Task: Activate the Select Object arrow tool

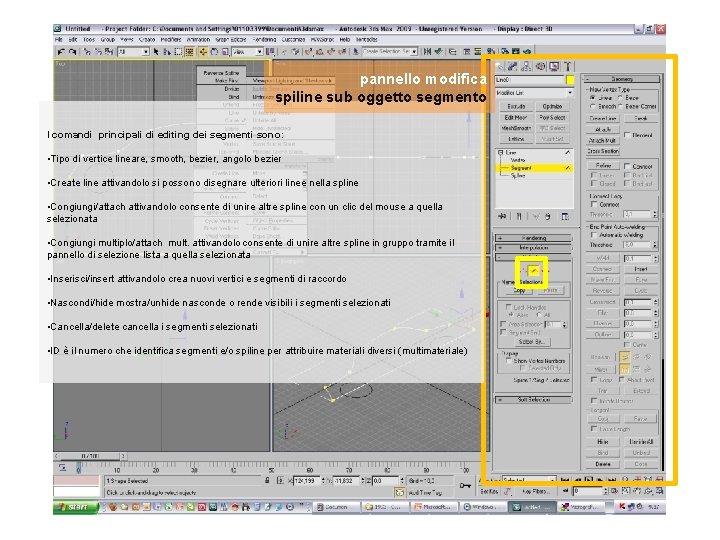Action: pyautogui.click(x=156, y=52)
